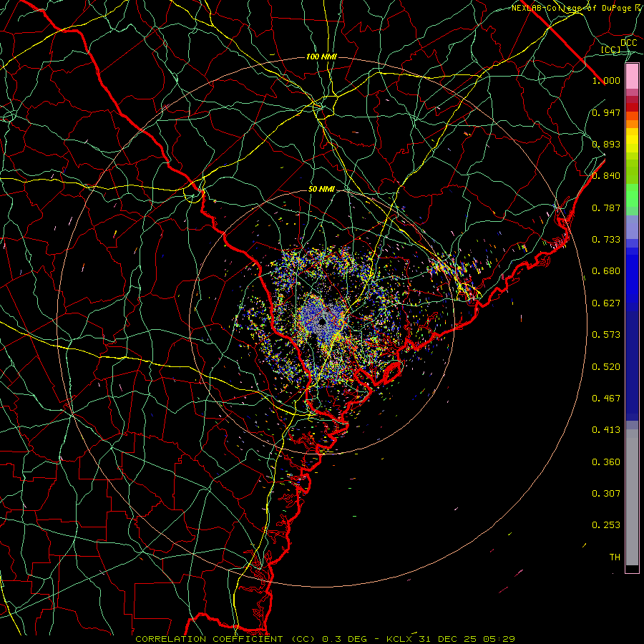
Task: Click the 0.787 legend value
Action: click(606, 208)
